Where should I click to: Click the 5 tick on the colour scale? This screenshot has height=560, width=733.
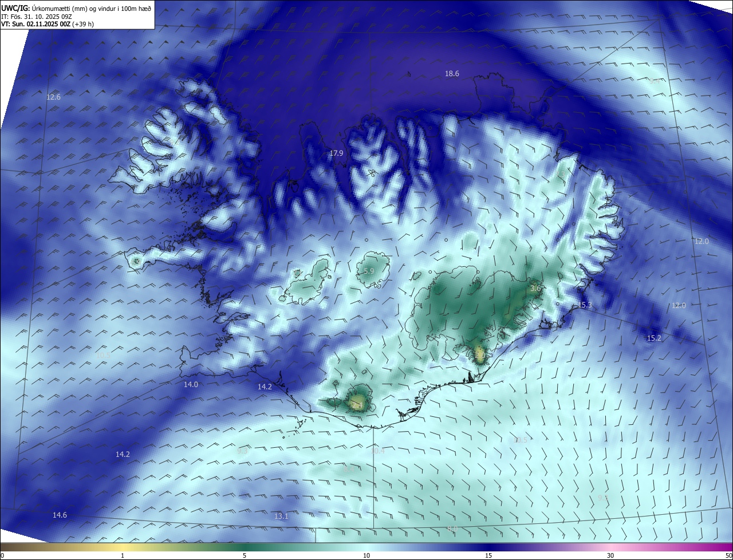tap(245, 556)
